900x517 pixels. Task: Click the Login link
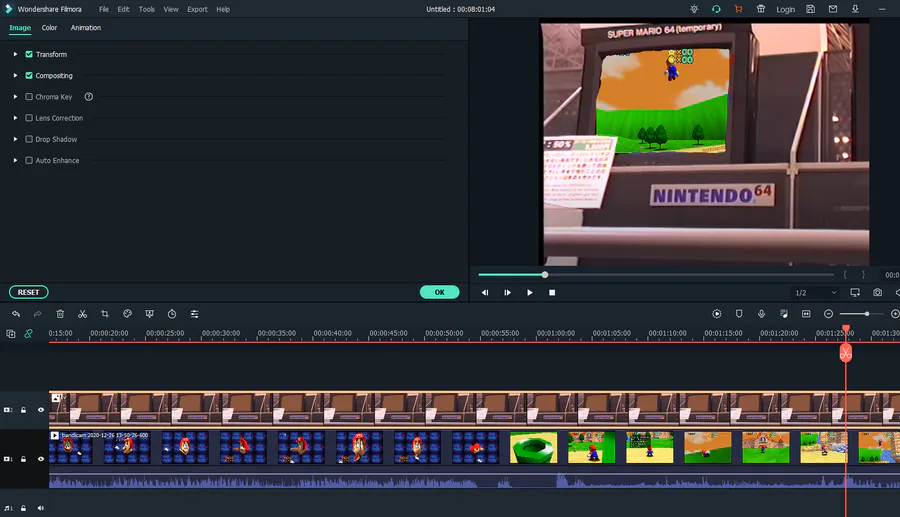tap(786, 9)
